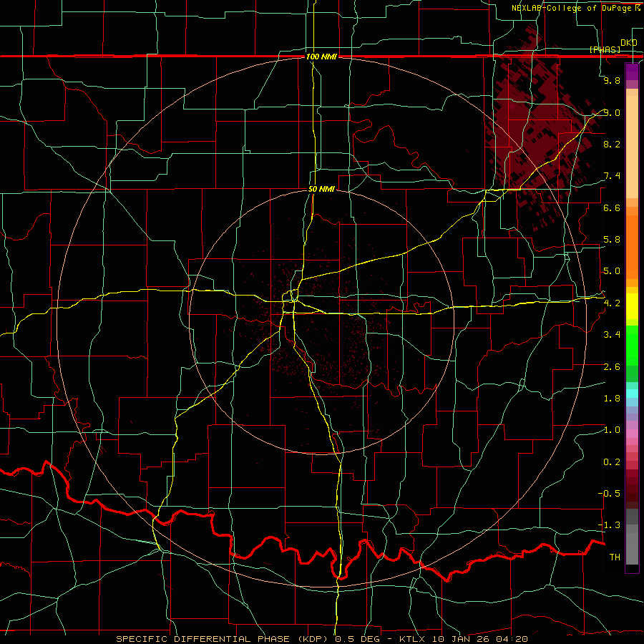Pick the bright green segment of the color bar
The height and width of the screenshot is (644, 644).
tap(632, 346)
